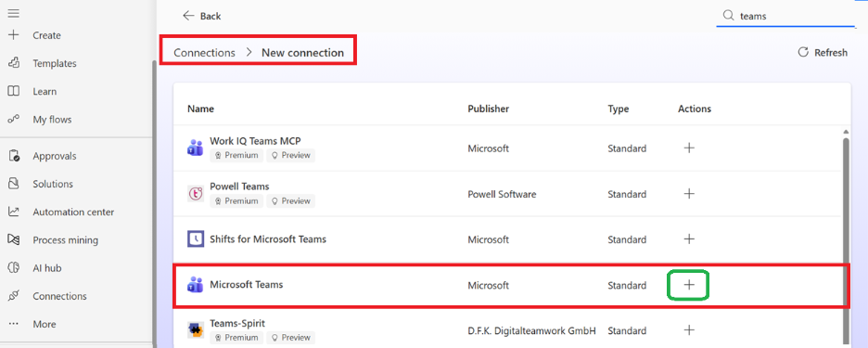
Task: Click the search magnifier icon
Action: (x=728, y=16)
